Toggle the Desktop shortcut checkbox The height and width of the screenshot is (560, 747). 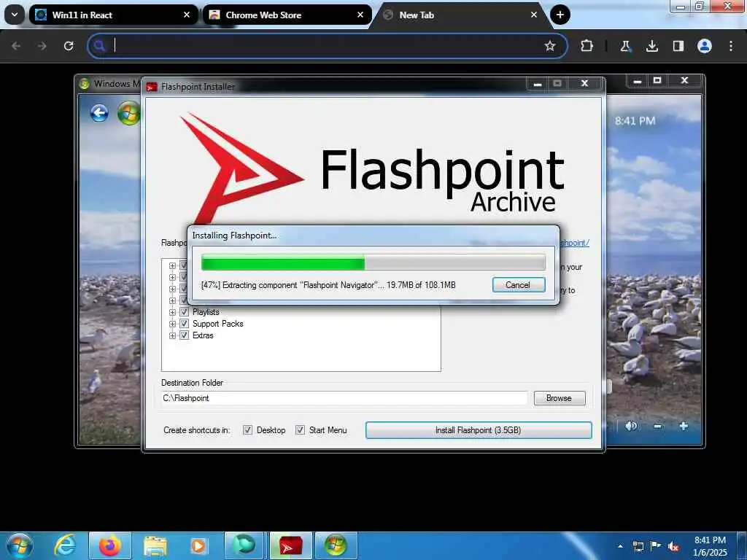(248, 430)
